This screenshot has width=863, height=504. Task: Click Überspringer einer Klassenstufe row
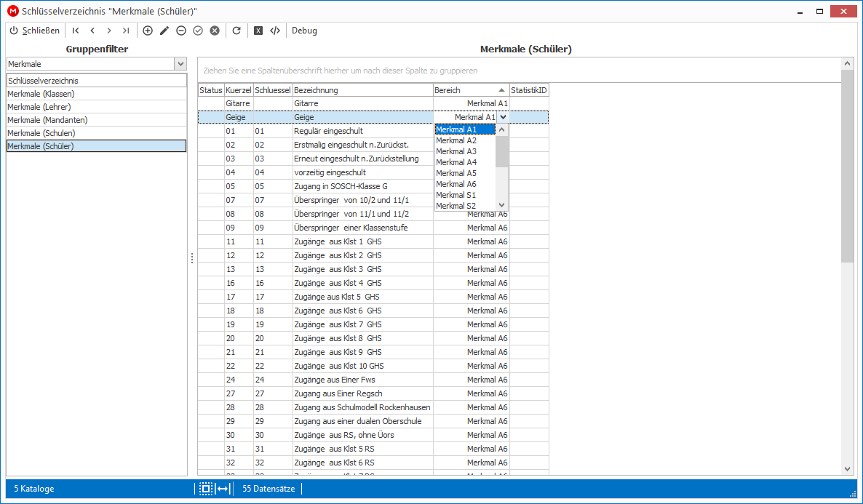[x=373, y=228]
